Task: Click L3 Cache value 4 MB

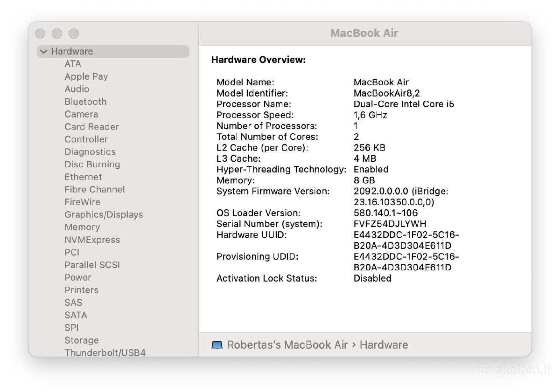Action: [365, 158]
